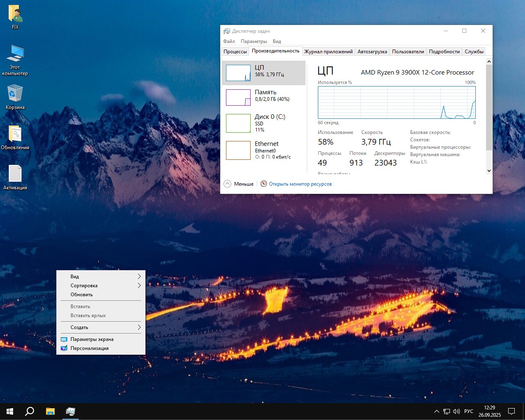Expand the Создать submenu in the context menu
525x420 pixels.
point(101,327)
